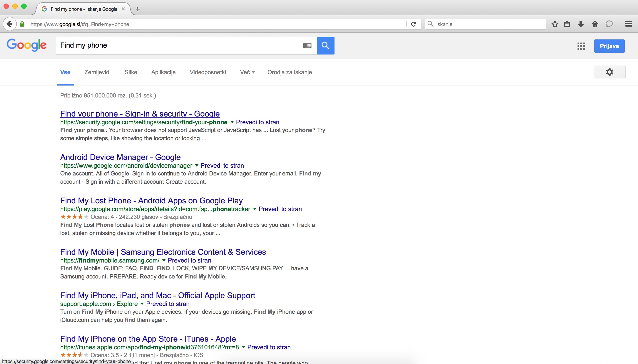This screenshot has height=364, width=638.
Task: Close the Find my phone browser tab
Action: coord(123,9)
